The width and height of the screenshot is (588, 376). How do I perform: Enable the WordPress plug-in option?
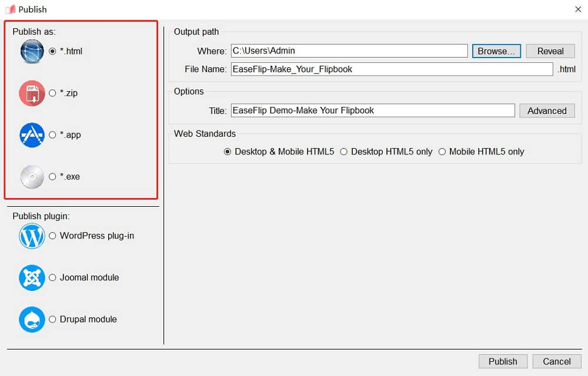click(53, 236)
